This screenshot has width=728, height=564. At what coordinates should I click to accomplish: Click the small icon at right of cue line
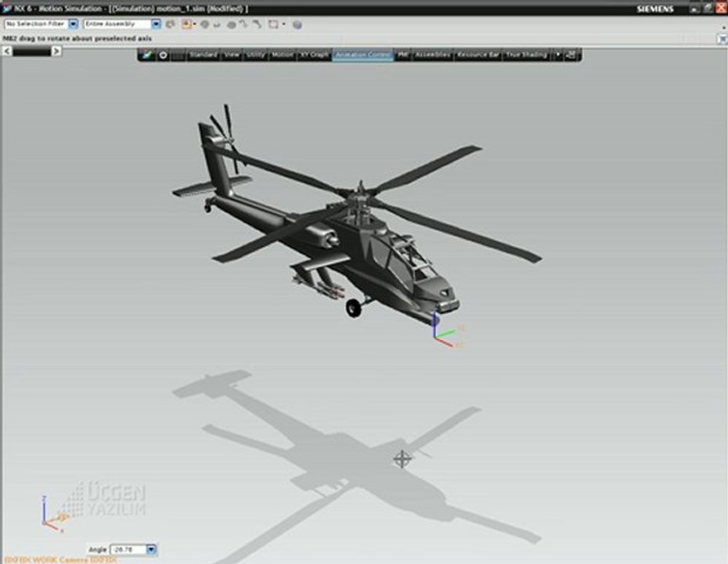(723, 39)
